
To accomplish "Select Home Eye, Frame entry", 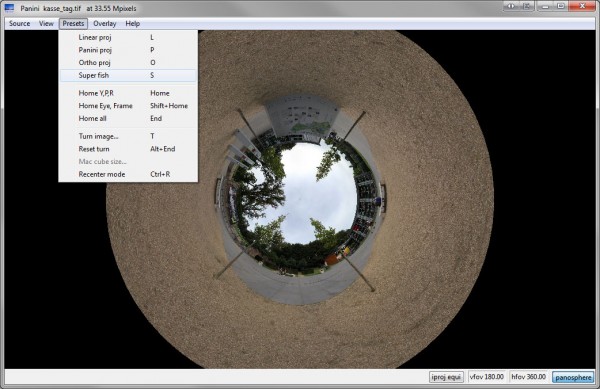I will 128,106.
